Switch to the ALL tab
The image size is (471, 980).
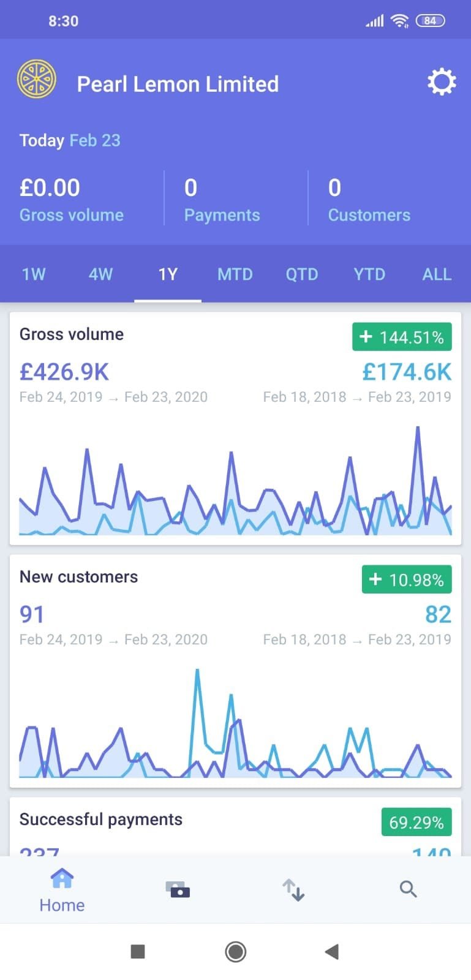tap(437, 274)
